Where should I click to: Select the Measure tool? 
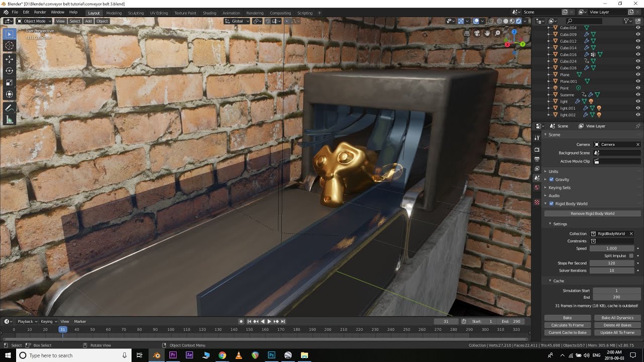9,119
